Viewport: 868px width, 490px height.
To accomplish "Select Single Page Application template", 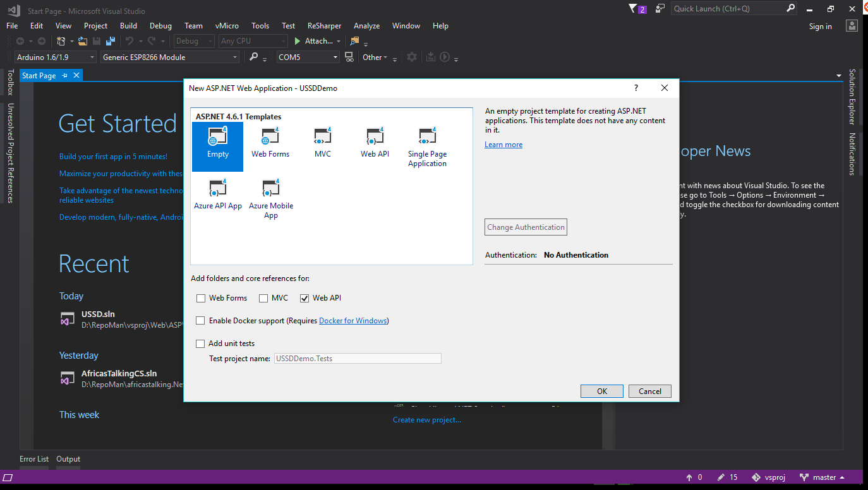I will coord(427,147).
